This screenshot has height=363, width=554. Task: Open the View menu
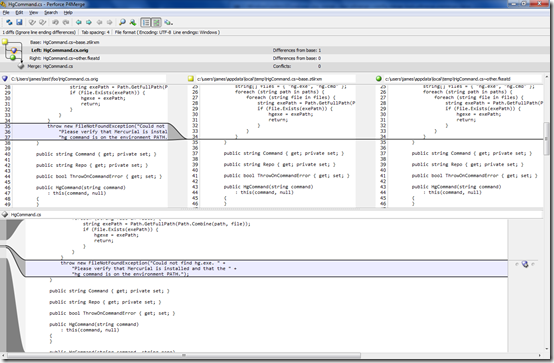[34, 12]
